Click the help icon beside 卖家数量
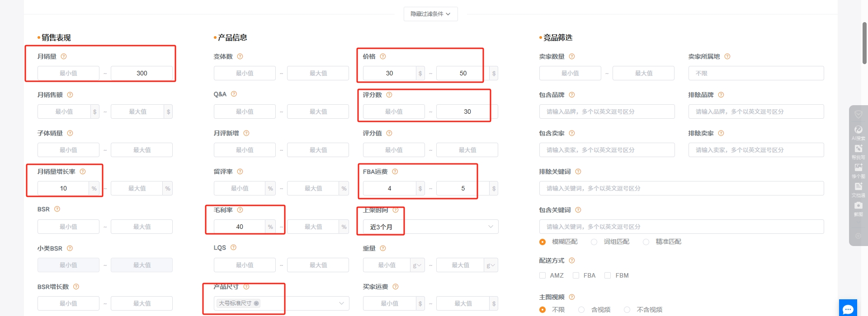Viewport: 868px width, 316px height. coord(572,56)
